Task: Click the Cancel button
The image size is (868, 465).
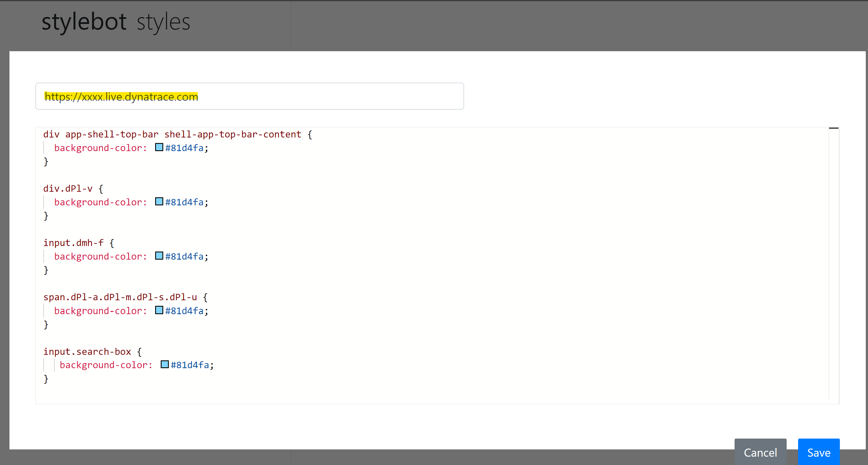Action: (760, 452)
